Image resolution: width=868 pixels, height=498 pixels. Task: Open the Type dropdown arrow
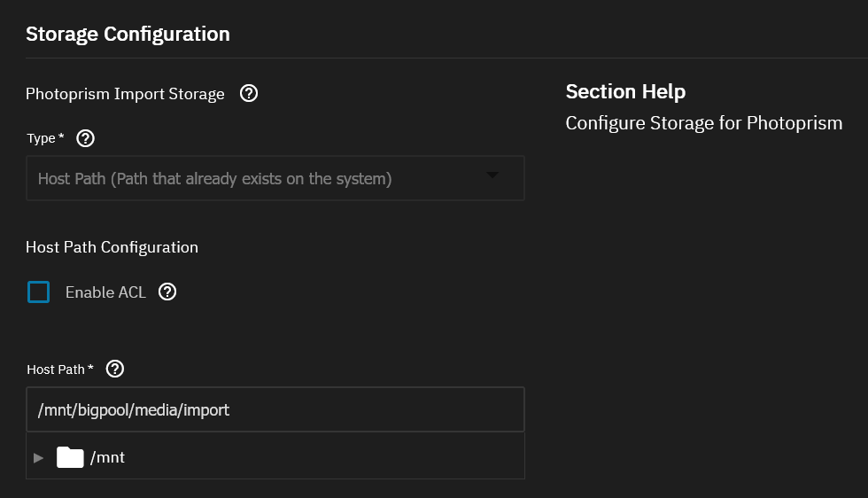tap(492, 175)
